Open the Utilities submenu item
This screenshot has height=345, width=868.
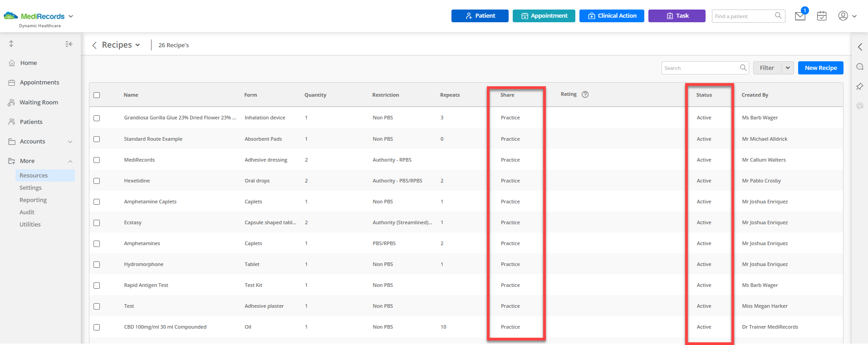[30, 225]
